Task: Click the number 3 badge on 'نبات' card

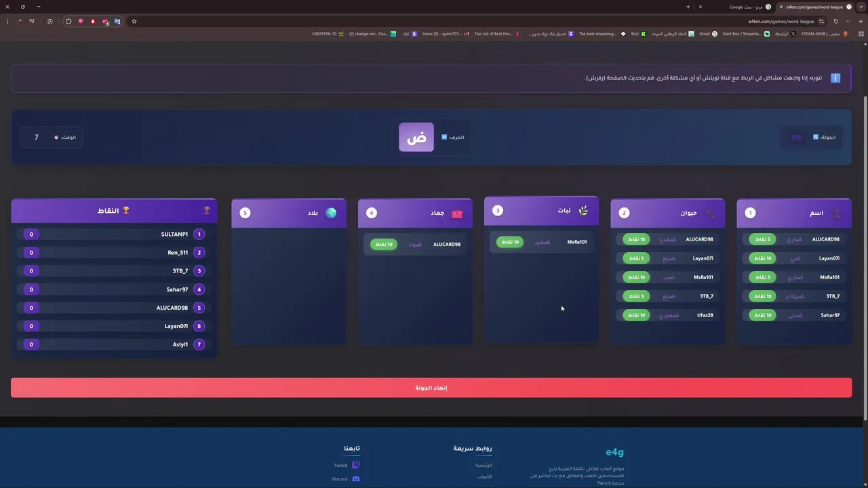Action: pyautogui.click(x=498, y=211)
